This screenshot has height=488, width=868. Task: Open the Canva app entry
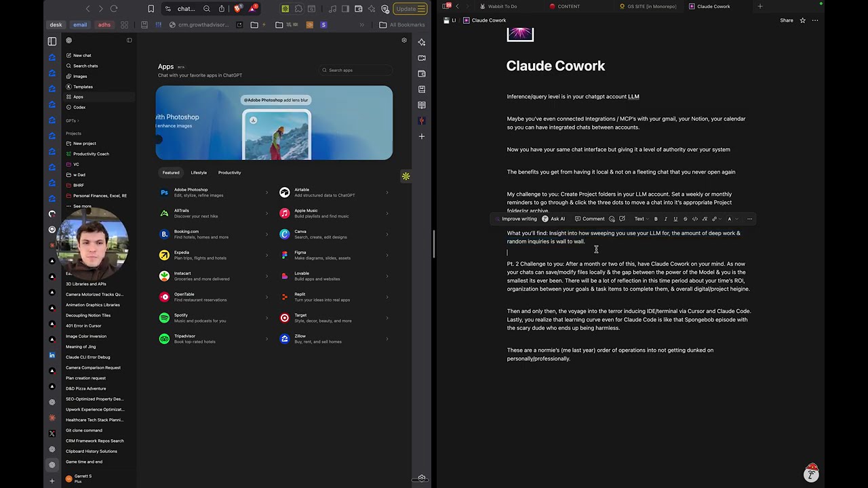click(334, 234)
